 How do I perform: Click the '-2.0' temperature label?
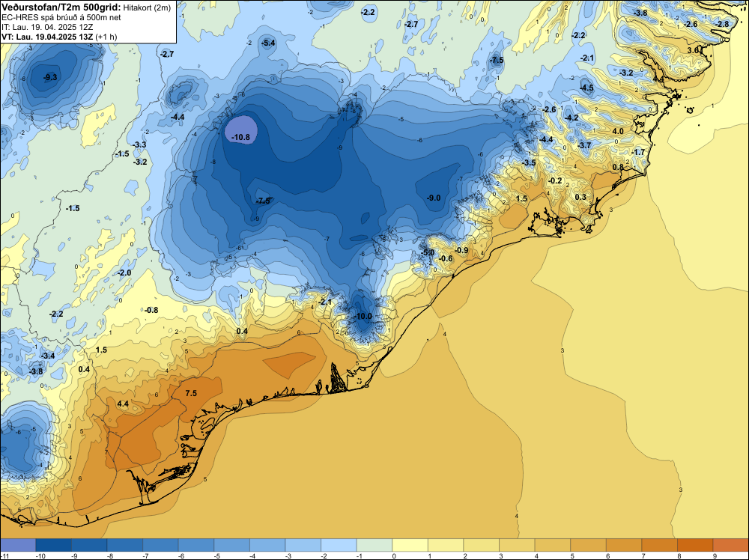click(x=124, y=273)
